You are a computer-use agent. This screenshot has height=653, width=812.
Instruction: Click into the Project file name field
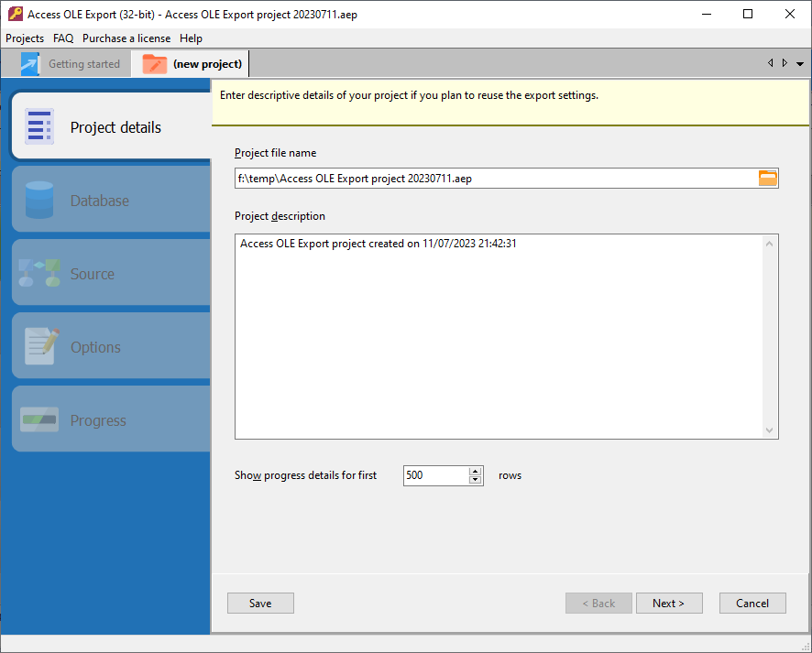pyautogui.click(x=495, y=179)
